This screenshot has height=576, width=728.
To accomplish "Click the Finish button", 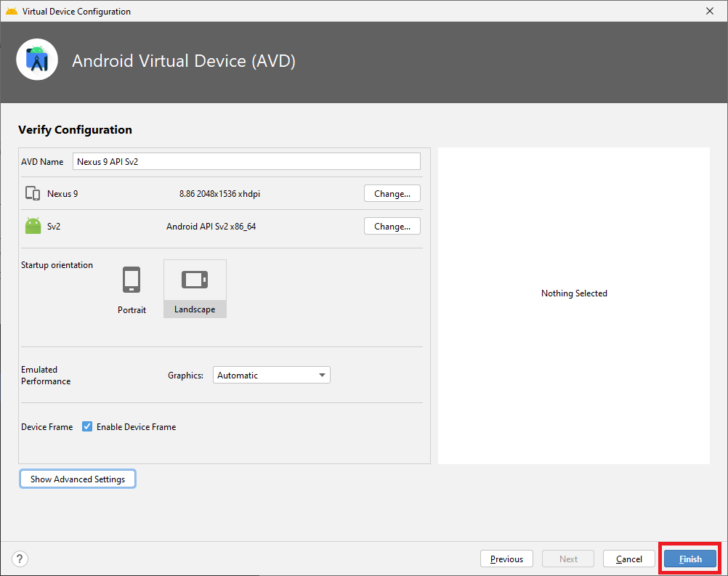I will click(690, 559).
